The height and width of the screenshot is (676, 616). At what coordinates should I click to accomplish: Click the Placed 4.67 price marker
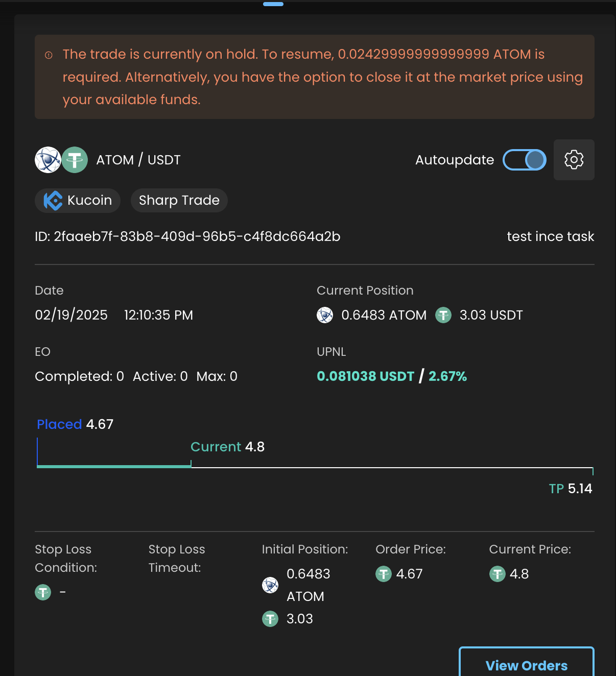point(75,424)
